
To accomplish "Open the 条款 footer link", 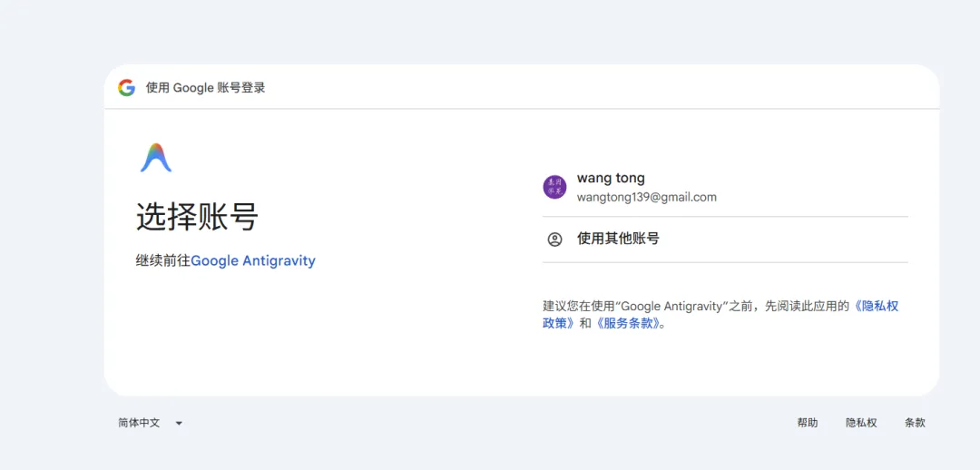I will click(915, 423).
